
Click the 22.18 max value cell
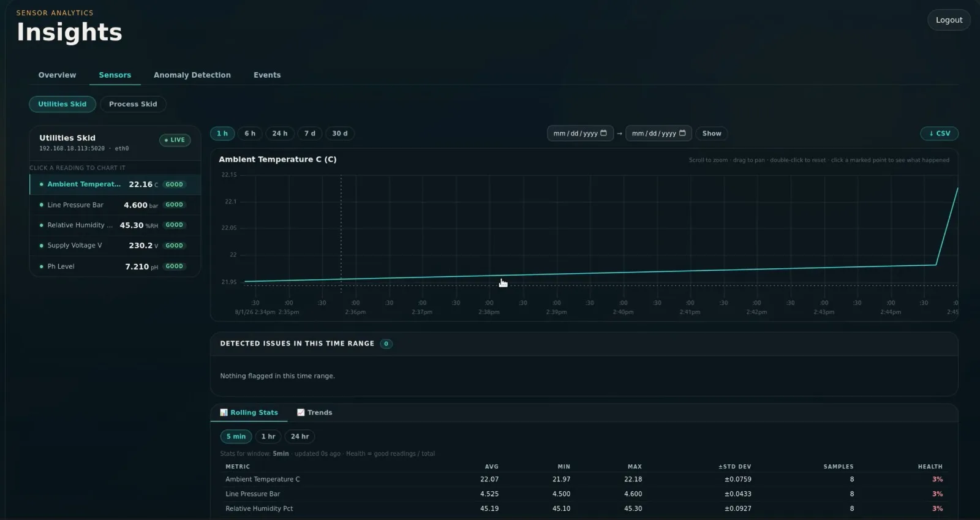click(633, 480)
